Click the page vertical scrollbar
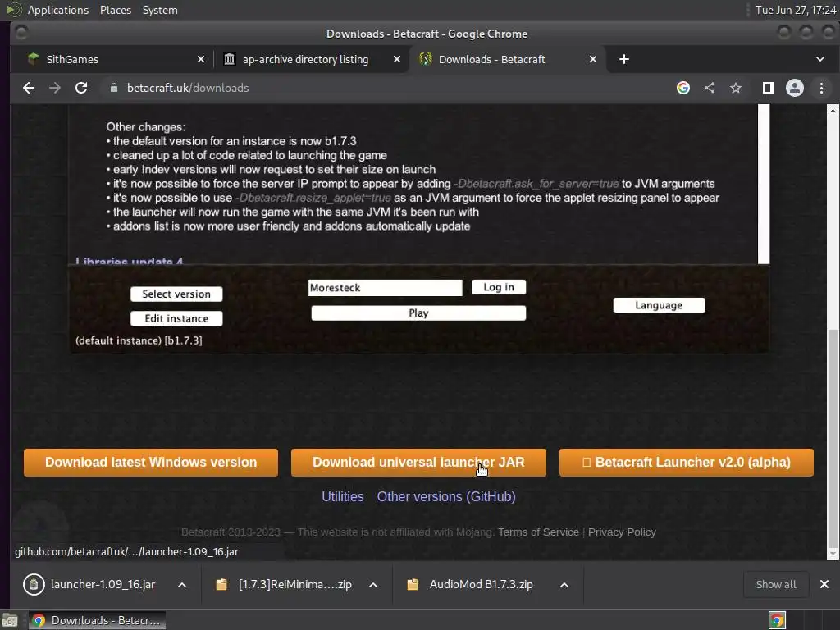The height and width of the screenshot is (630, 840). tap(833, 440)
